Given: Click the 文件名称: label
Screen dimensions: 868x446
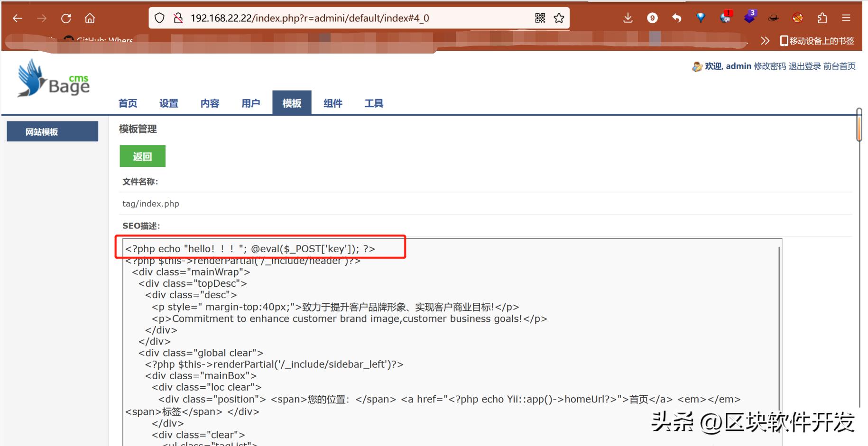Looking at the screenshot, I should [x=140, y=182].
